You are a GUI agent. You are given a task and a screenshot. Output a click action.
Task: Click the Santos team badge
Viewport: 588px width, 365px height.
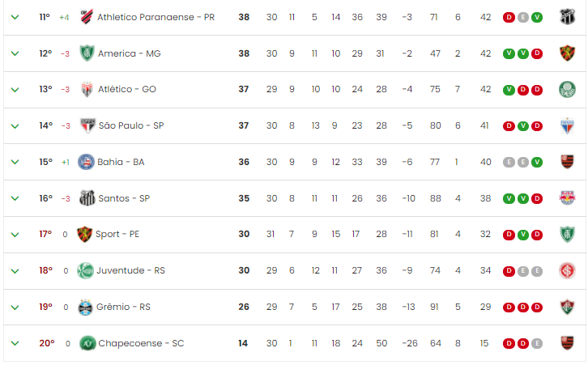pyautogui.click(x=87, y=197)
